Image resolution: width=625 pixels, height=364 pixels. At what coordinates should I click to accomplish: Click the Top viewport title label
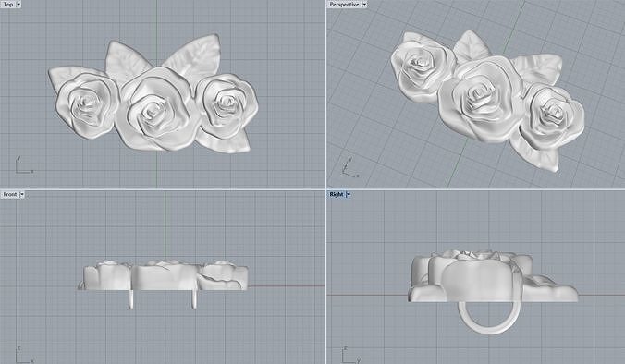pyautogui.click(x=8, y=5)
